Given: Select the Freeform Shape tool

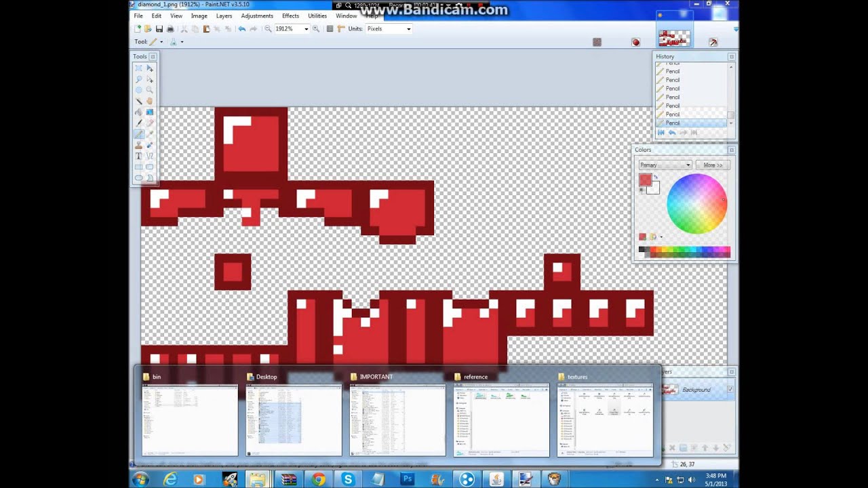Looking at the screenshot, I should click(x=150, y=178).
